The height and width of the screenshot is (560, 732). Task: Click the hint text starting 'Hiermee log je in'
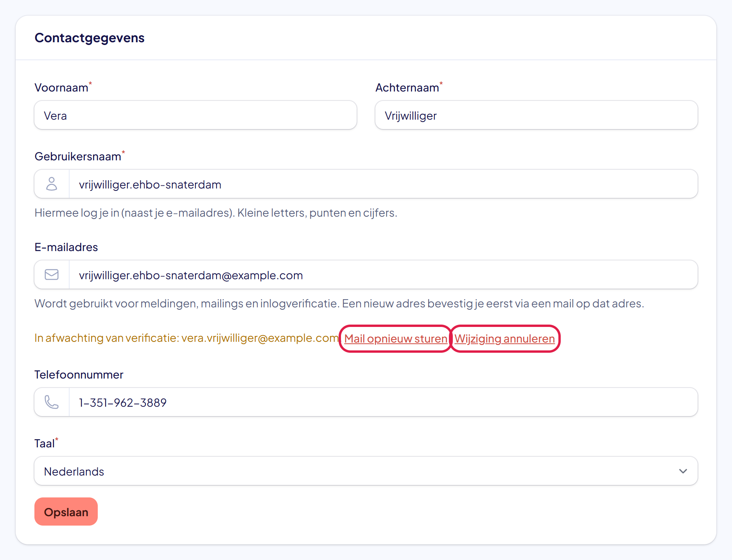pos(216,213)
